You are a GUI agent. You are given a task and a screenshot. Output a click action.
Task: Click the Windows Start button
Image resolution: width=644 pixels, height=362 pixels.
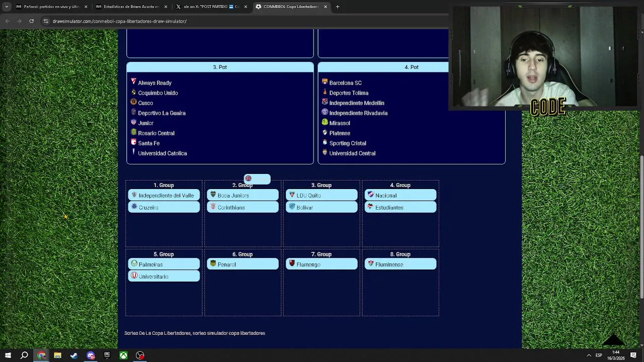click(8, 355)
